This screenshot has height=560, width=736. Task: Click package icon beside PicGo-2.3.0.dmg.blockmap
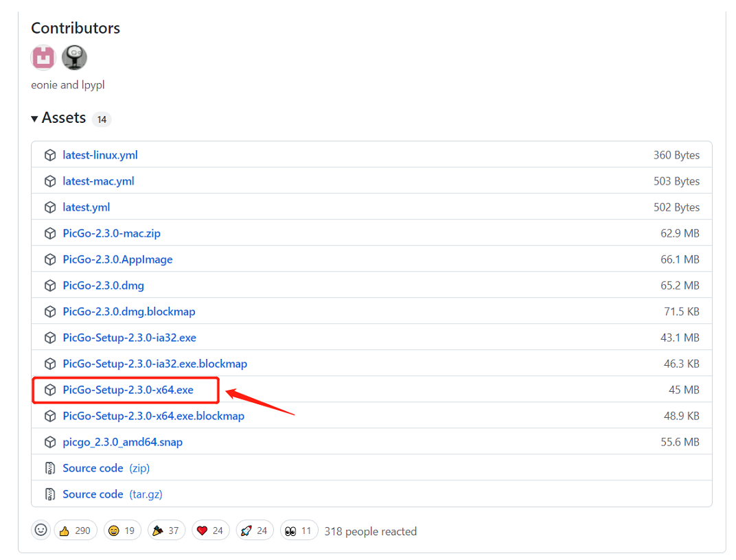(49, 312)
